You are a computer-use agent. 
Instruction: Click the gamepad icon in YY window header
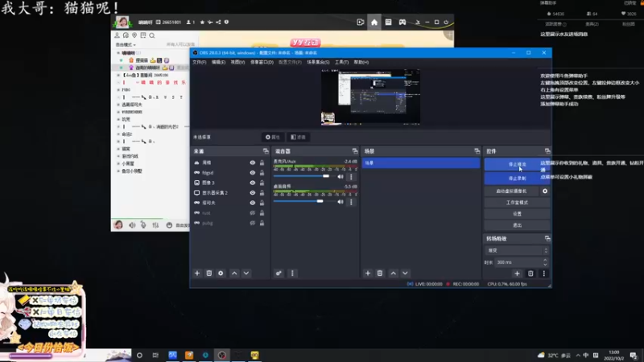pyautogui.click(x=402, y=23)
